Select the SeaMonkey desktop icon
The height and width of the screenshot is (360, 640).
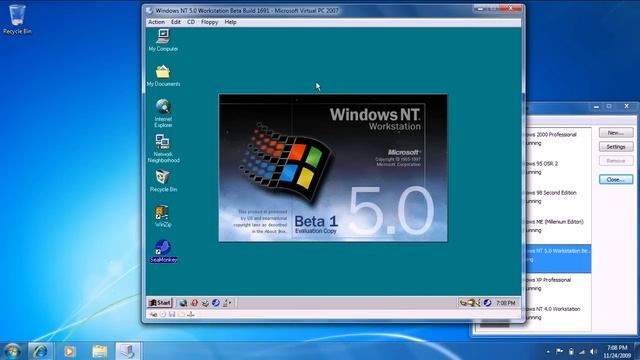coord(163,251)
